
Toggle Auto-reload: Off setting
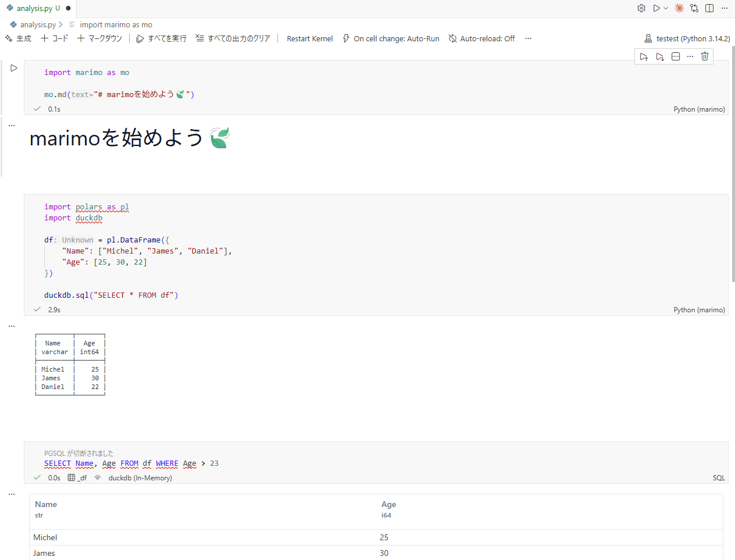pos(481,38)
